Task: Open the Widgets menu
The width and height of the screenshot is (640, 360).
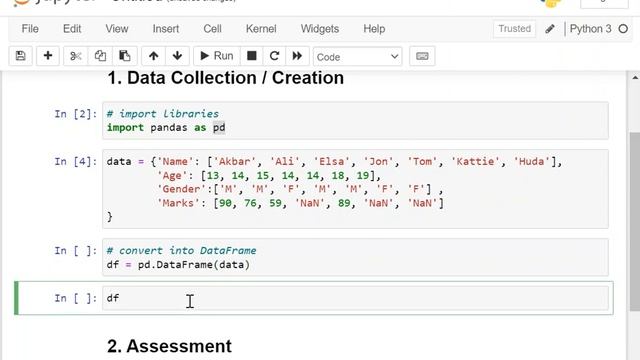Action: tap(320, 29)
